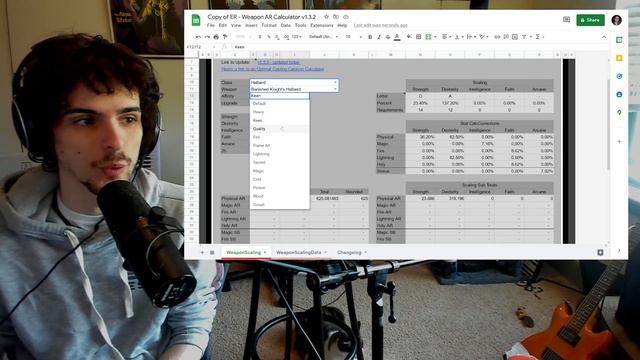Toggle strikethrough formatting
The width and height of the screenshot is (640, 360).
(x=388, y=37)
